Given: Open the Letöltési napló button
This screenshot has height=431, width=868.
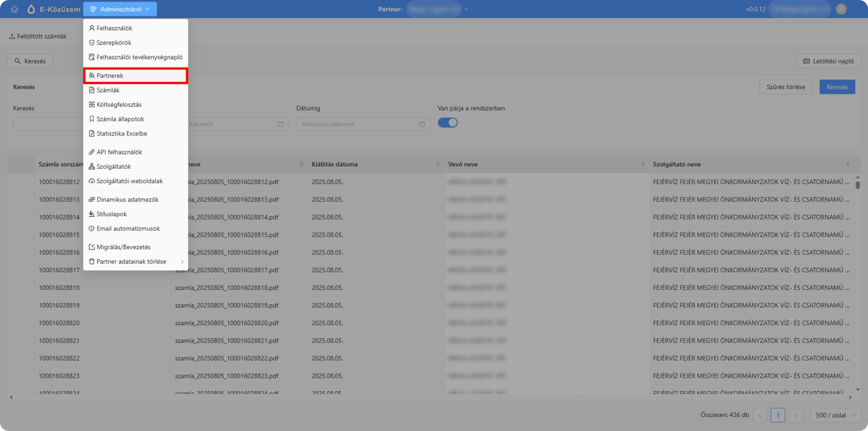Looking at the screenshot, I should coord(828,61).
